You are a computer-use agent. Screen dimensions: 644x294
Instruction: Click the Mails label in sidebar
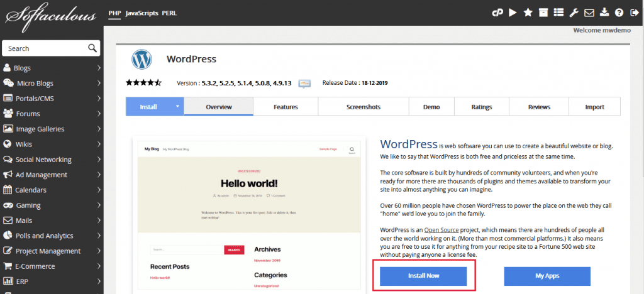tap(24, 220)
